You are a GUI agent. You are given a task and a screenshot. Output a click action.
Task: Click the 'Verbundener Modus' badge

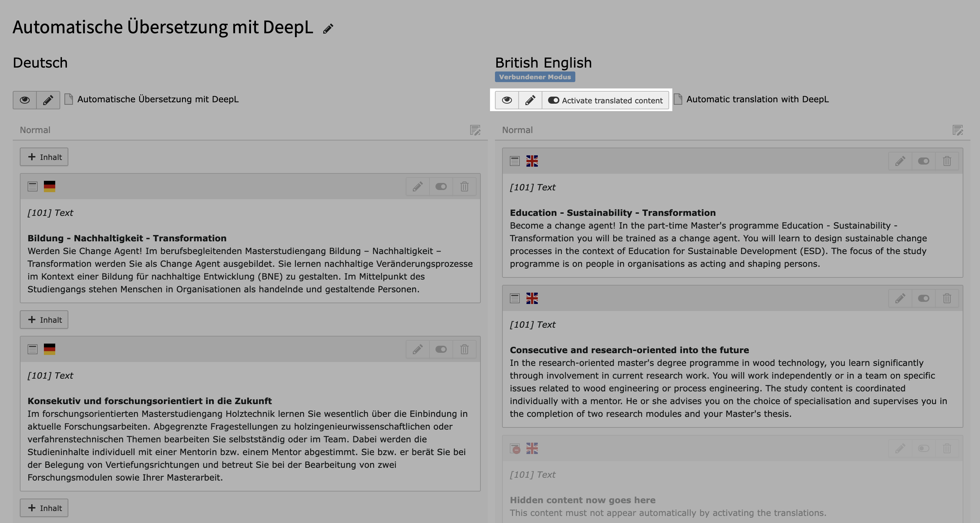coord(535,76)
